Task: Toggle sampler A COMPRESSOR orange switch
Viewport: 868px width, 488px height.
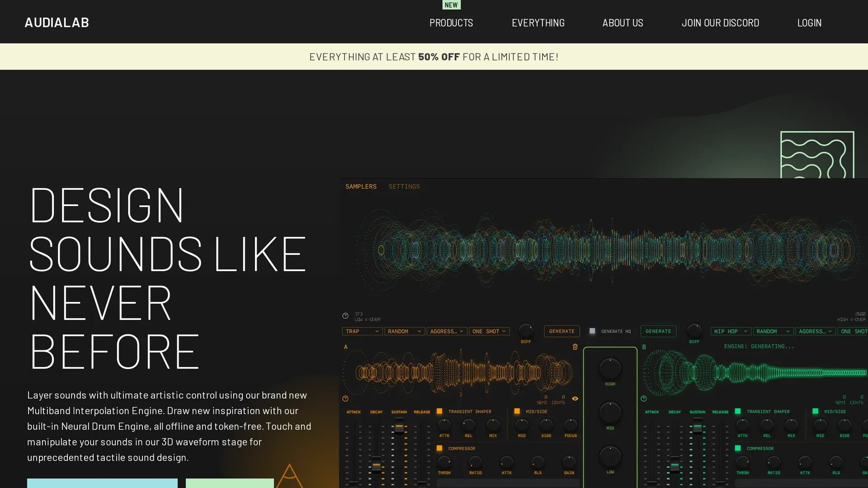Action: 439,448
